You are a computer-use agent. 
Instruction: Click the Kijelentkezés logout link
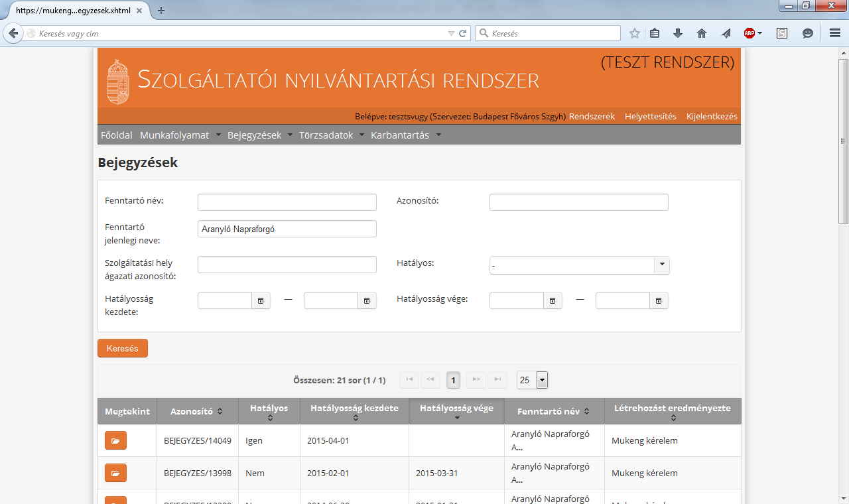coord(712,116)
